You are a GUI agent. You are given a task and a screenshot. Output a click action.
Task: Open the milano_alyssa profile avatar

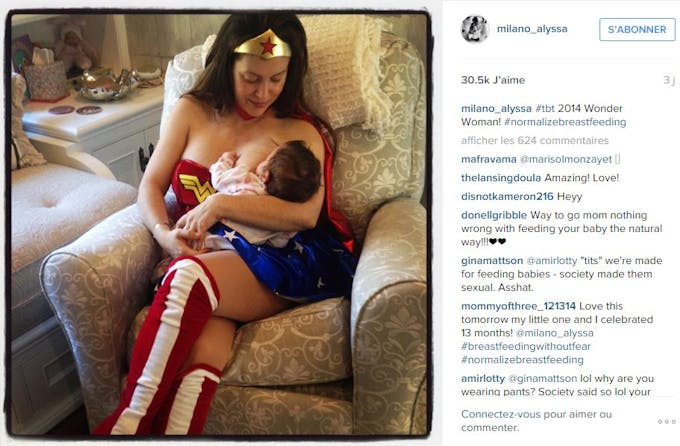[x=475, y=29]
